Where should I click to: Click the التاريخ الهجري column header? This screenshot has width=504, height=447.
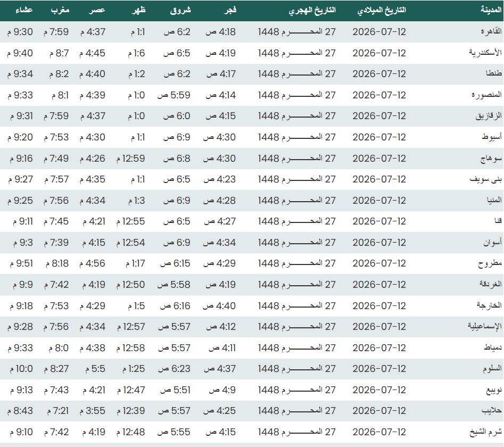tap(312, 11)
